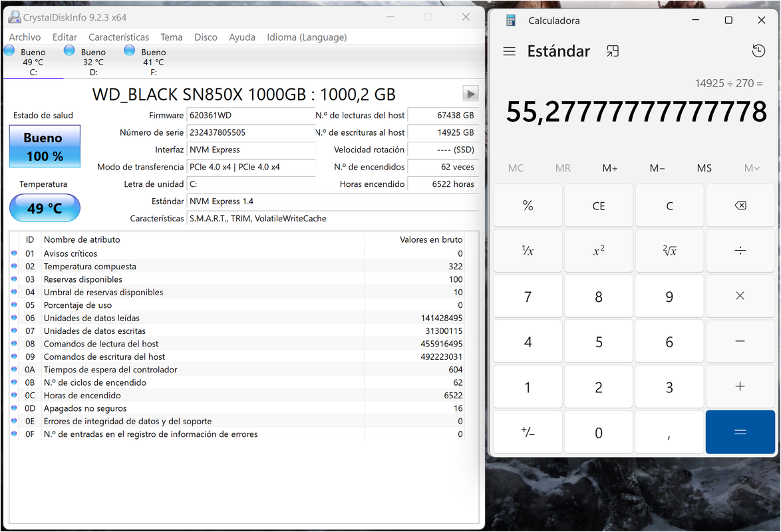Click the status orb for Avisos críticos
This screenshot has height=532, width=781.
click(x=14, y=253)
